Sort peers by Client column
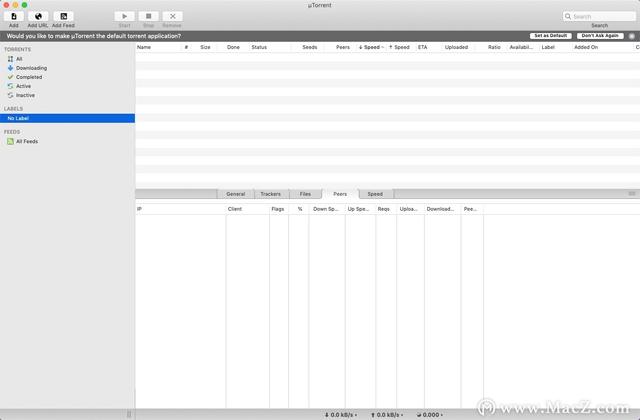 [247, 209]
